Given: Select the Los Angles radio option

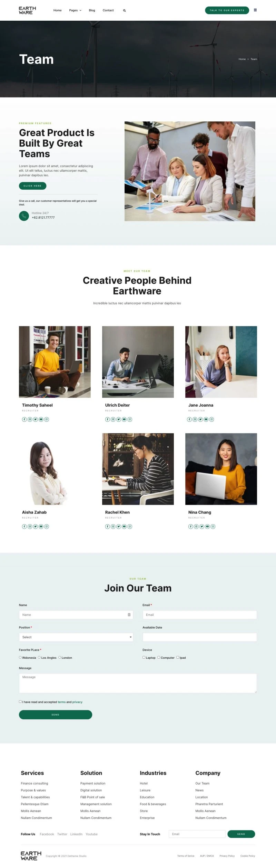Looking at the screenshot, I should point(39,657).
